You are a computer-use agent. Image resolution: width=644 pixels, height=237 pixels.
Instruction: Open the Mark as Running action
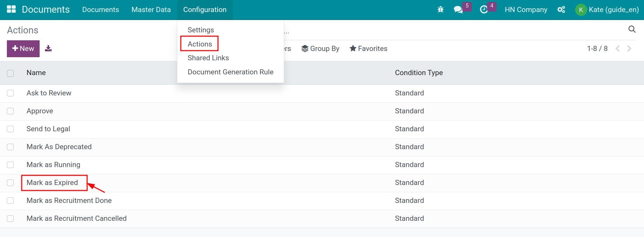[53, 165]
